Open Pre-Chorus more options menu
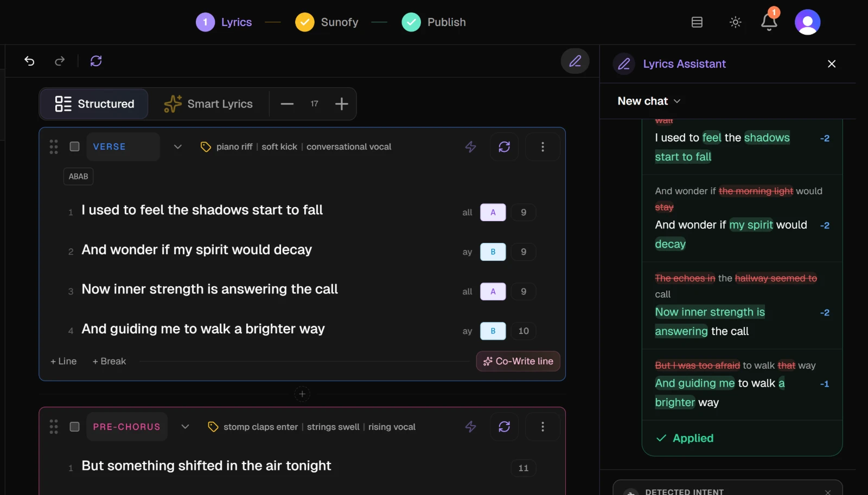The width and height of the screenshot is (868, 495). point(542,427)
